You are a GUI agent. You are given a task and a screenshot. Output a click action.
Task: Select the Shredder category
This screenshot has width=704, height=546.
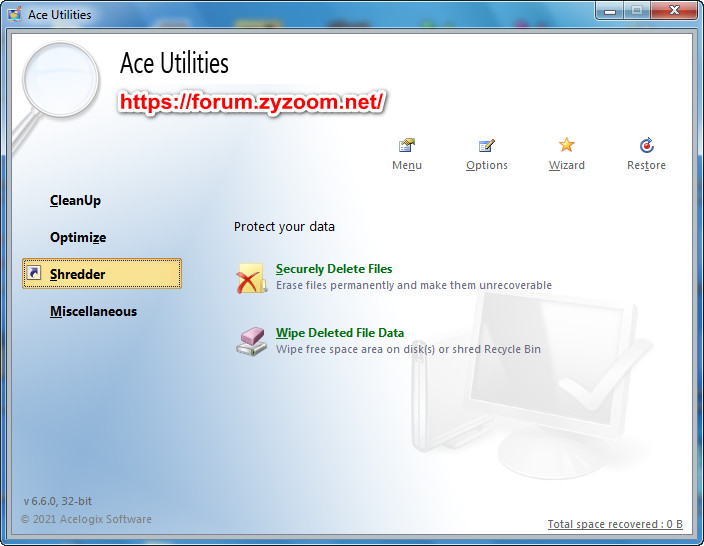[102, 273]
